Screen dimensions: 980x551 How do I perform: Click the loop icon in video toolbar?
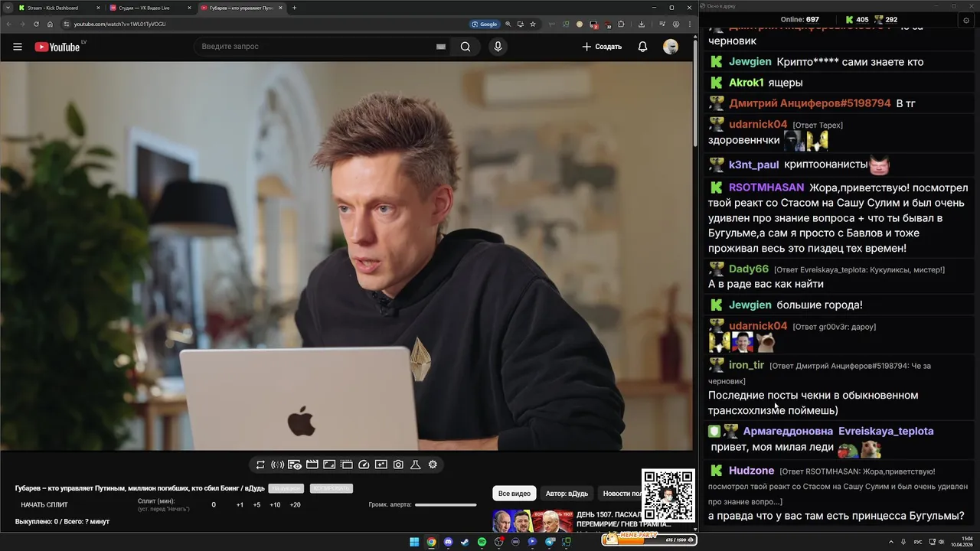click(x=260, y=465)
